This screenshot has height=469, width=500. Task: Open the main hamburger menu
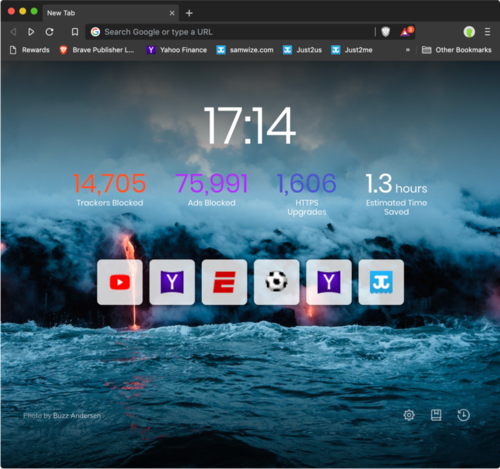487,32
